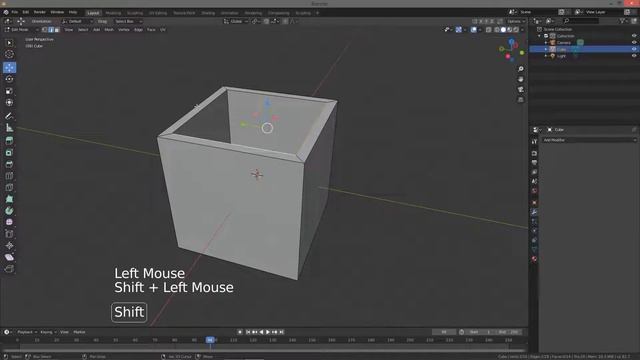Open the Global transform orientation dropdown

point(236,21)
